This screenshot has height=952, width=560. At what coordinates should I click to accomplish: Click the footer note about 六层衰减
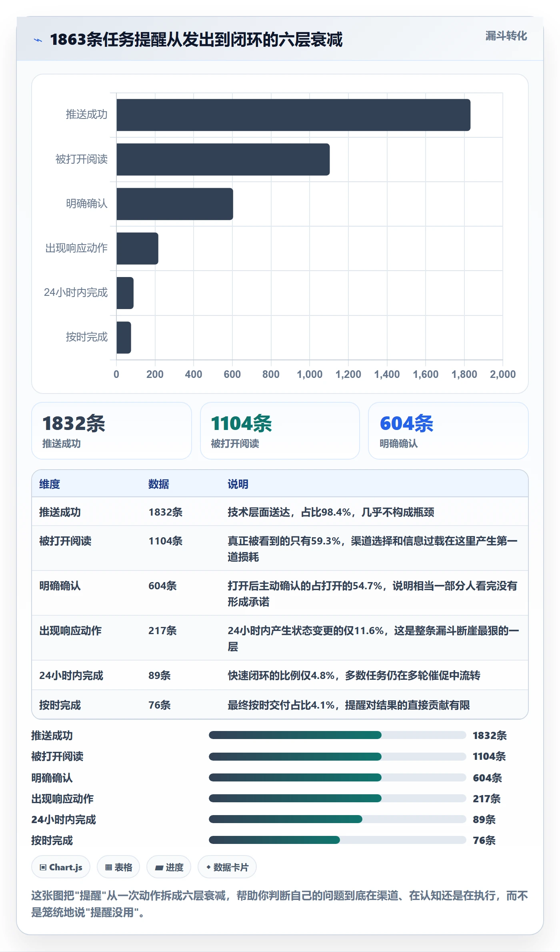[x=280, y=904]
